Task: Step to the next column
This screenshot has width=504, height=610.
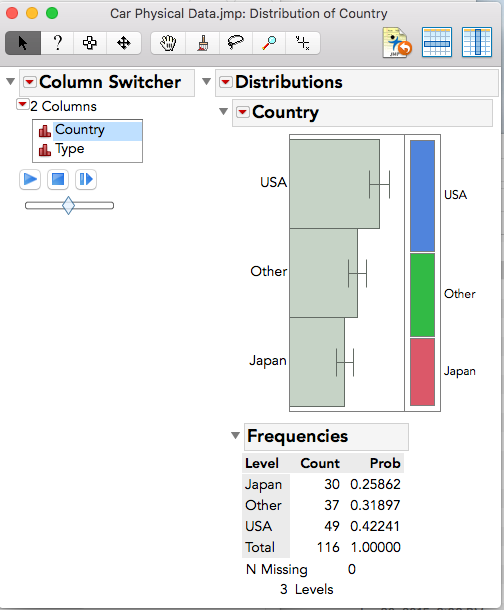Action: 86,179
